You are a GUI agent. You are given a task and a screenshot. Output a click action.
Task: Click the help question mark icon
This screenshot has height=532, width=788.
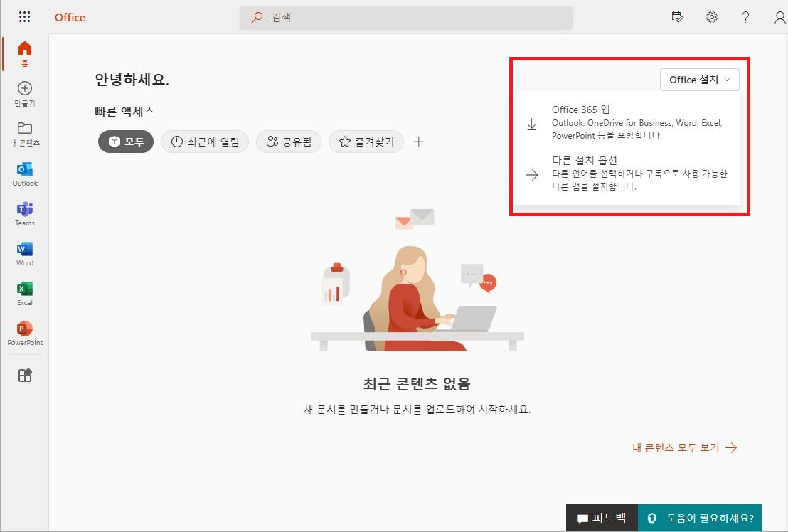pyautogui.click(x=745, y=18)
